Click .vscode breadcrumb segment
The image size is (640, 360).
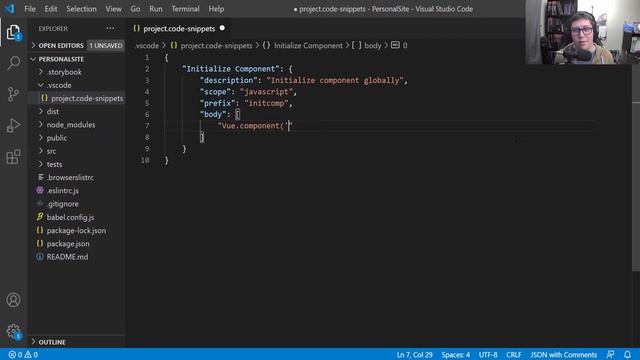tap(147, 45)
